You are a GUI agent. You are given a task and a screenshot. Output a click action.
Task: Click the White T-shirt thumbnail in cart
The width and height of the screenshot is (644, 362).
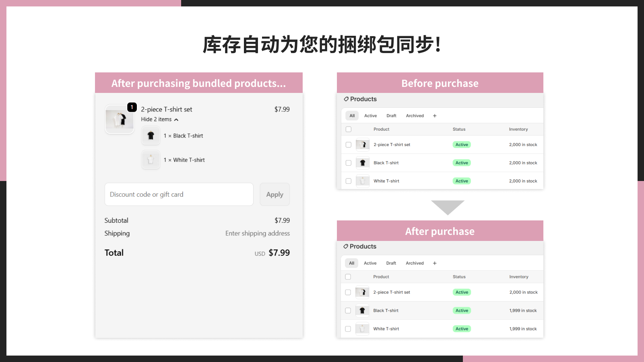(x=151, y=160)
